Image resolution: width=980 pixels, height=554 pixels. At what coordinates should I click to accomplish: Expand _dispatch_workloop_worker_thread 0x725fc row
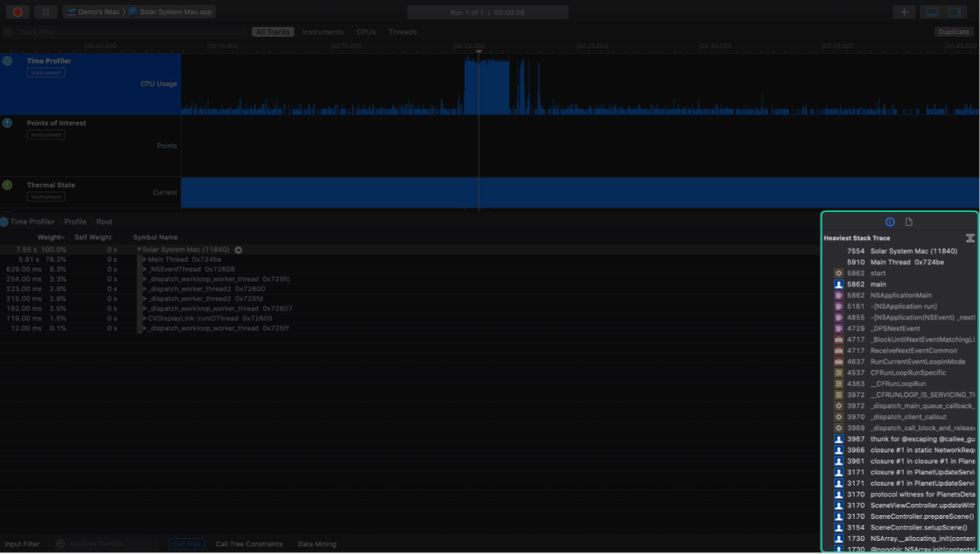coord(145,279)
